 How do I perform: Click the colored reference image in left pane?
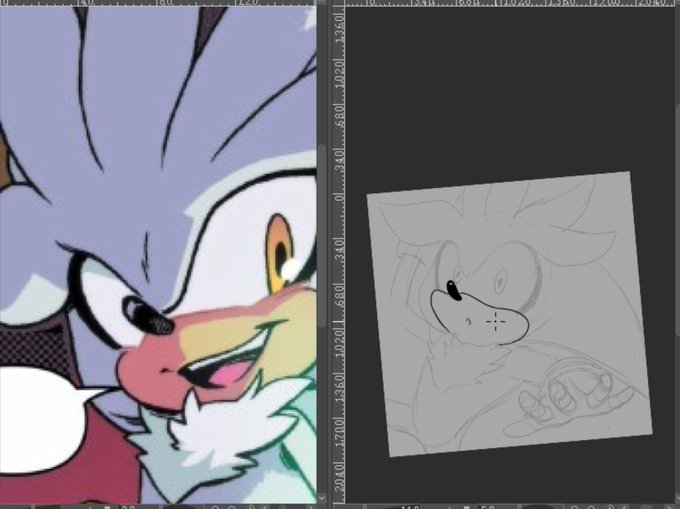(x=158, y=254)
